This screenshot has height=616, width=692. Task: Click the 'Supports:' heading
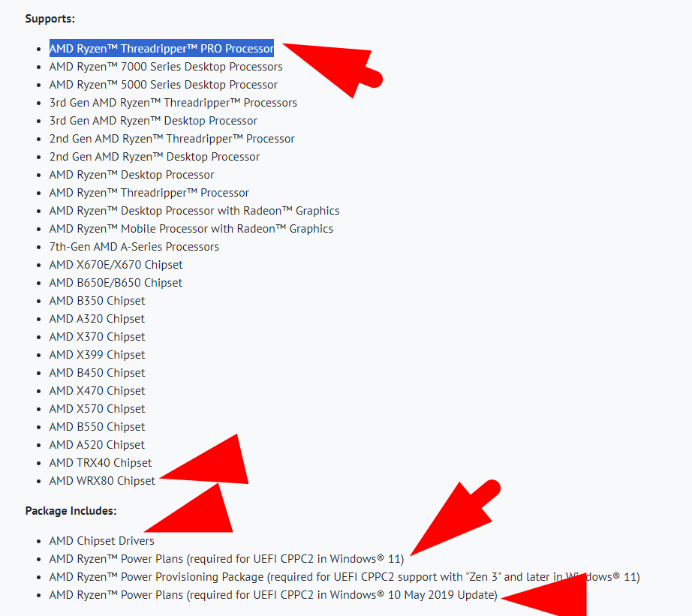click(x=50, y=19)
